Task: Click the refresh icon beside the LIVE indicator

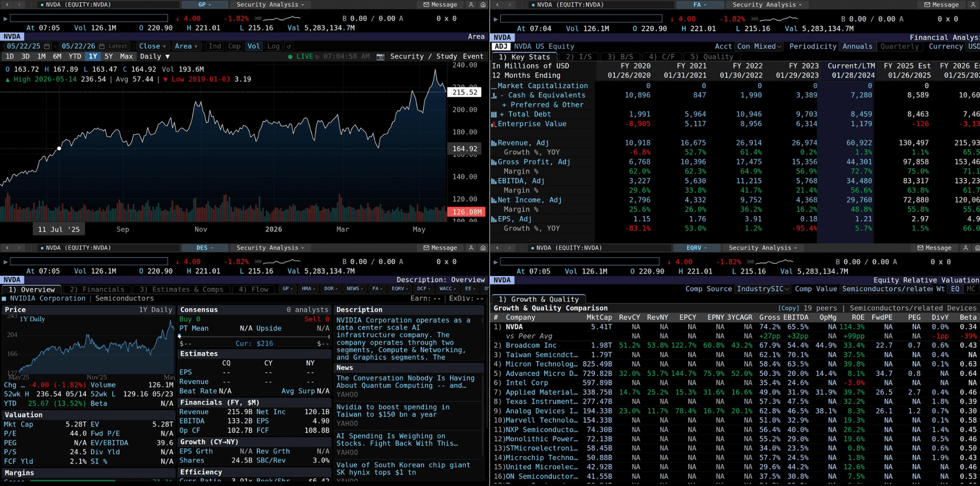Action: point(317,56)
